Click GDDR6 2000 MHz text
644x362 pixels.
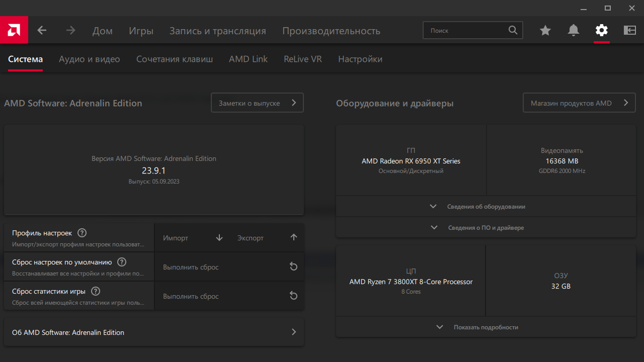tap(562, 171)
